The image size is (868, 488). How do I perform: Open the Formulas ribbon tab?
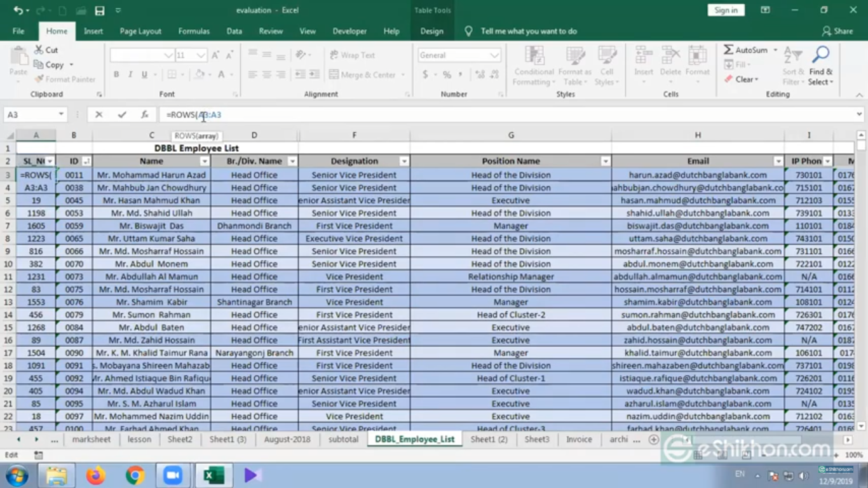coord(194,31)
